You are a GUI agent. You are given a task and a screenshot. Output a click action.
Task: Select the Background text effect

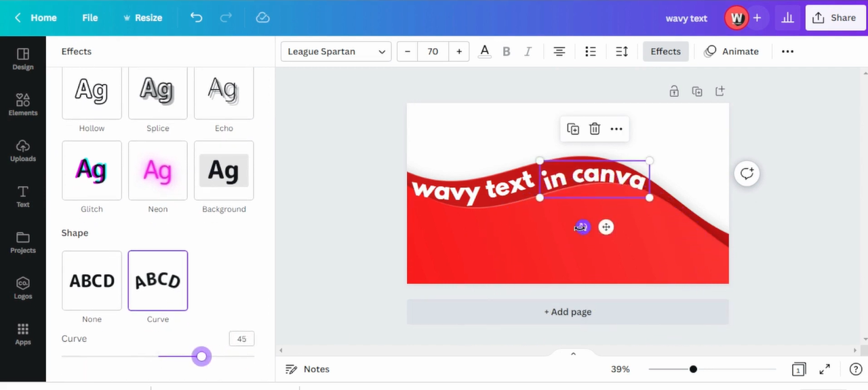pos(224,170)
